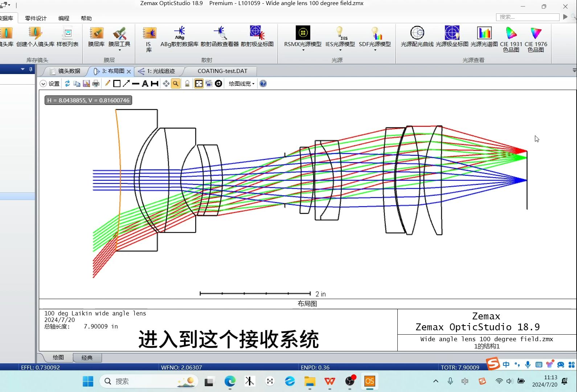
Task: Activate the pan move tool
Action: click(166, 83)
